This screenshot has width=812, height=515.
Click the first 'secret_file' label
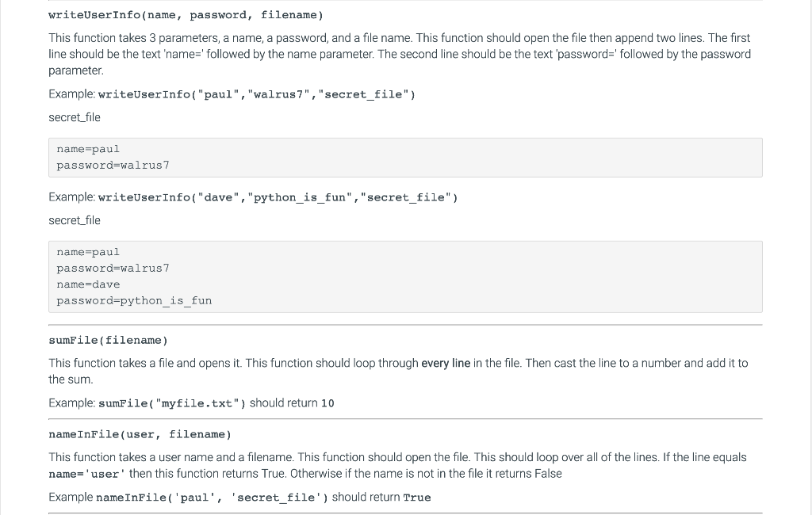coord(75,117)
